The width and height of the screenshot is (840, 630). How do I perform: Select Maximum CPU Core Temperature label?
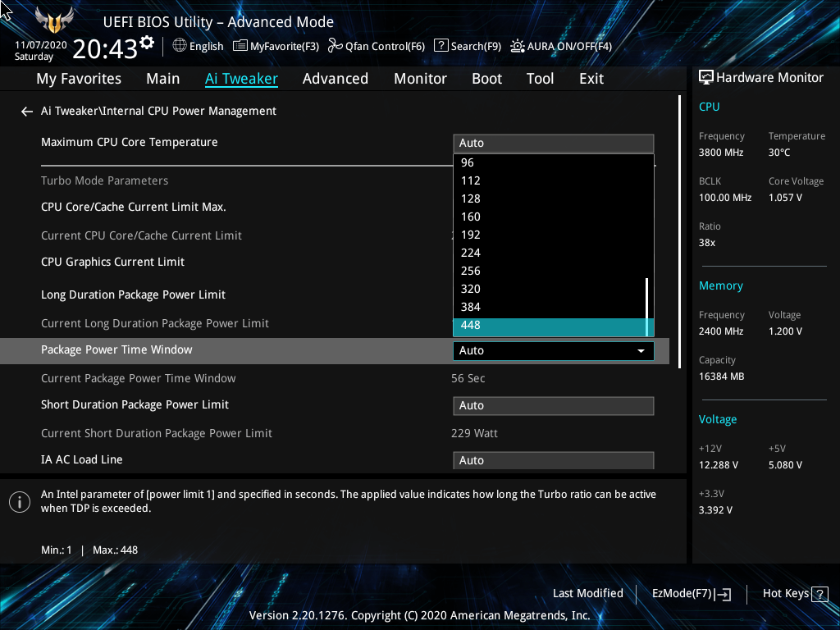pyautogui.click(x=130, y=143)
